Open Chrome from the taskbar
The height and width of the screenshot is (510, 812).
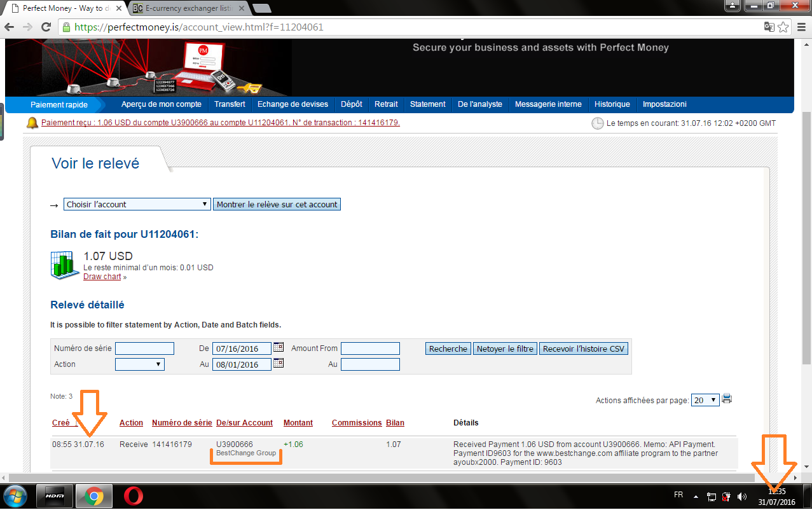[x=94, y=496]
